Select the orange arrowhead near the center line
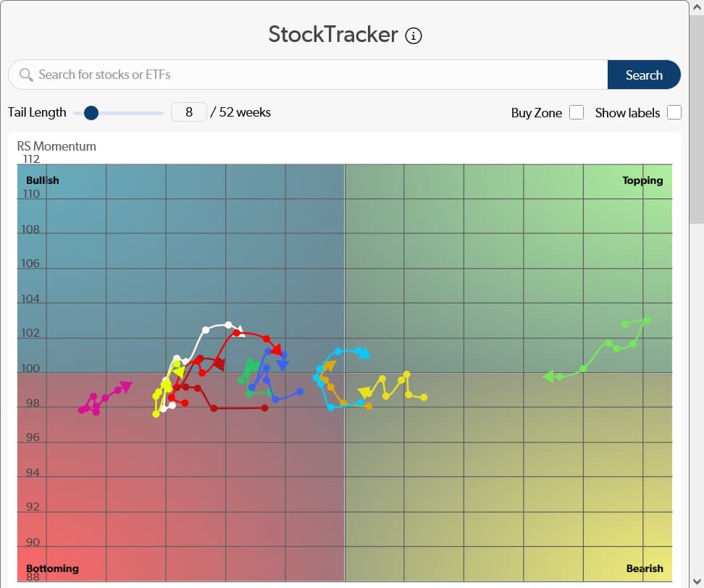The image size is (704, 588). coord(330,366)
